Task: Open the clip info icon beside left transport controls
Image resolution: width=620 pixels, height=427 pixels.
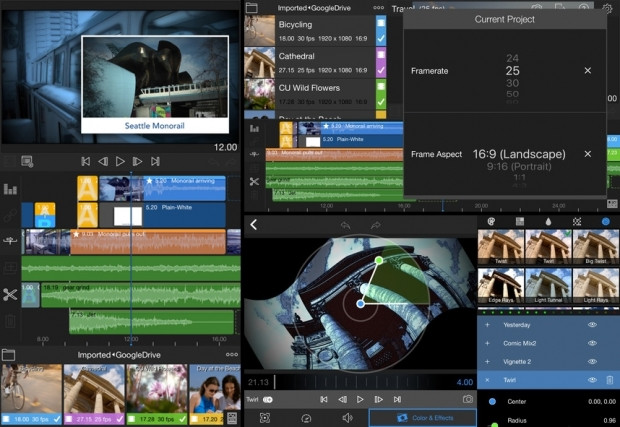Action: [27, 161]
